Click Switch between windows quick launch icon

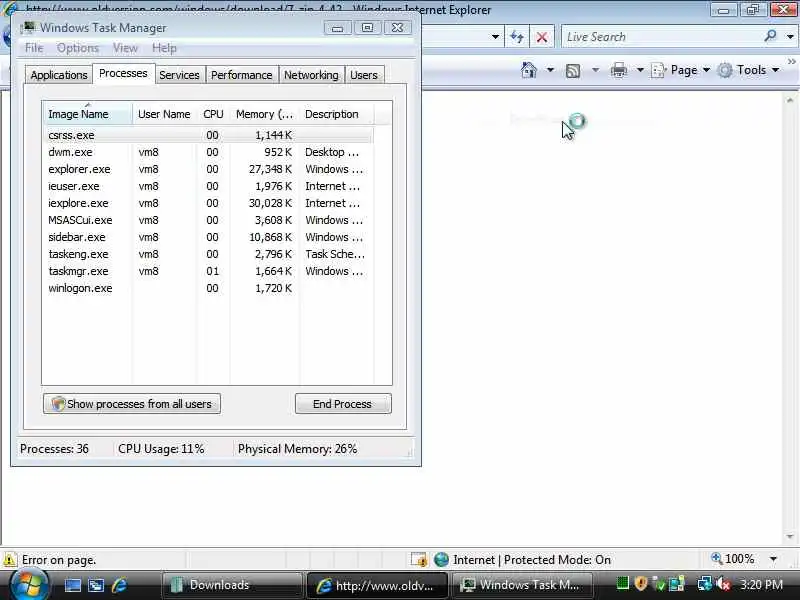pos(96,585)
